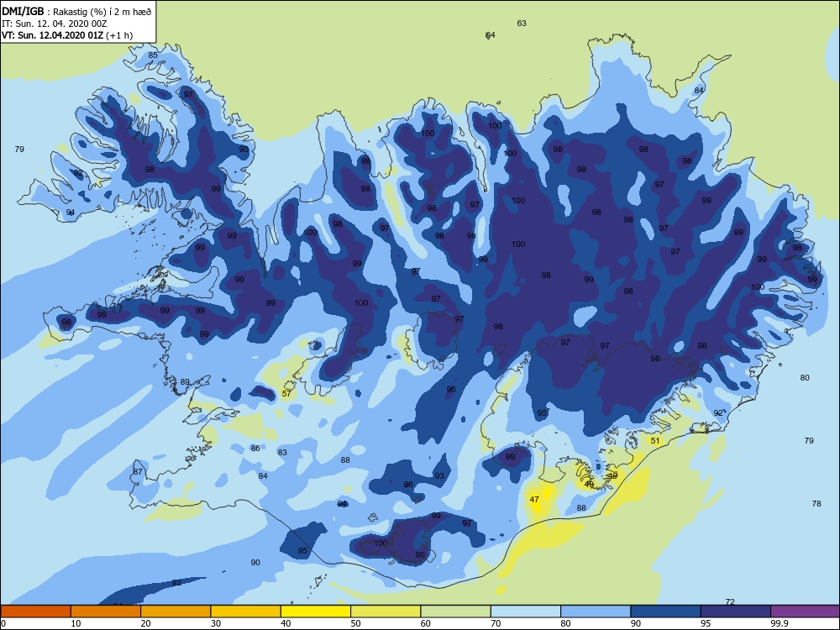Click the pale blue 70–80 legend swatch
Viewport: 840px width, 630px height.
[526, 612]
